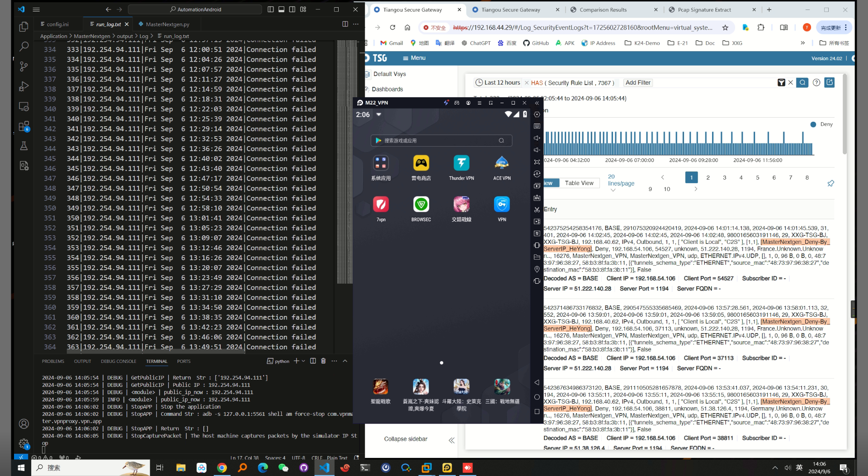Open the new terminal launch profile dropdown
Image resolution: width=868 pixels, height=476 pixels.
tap(303, 361)
